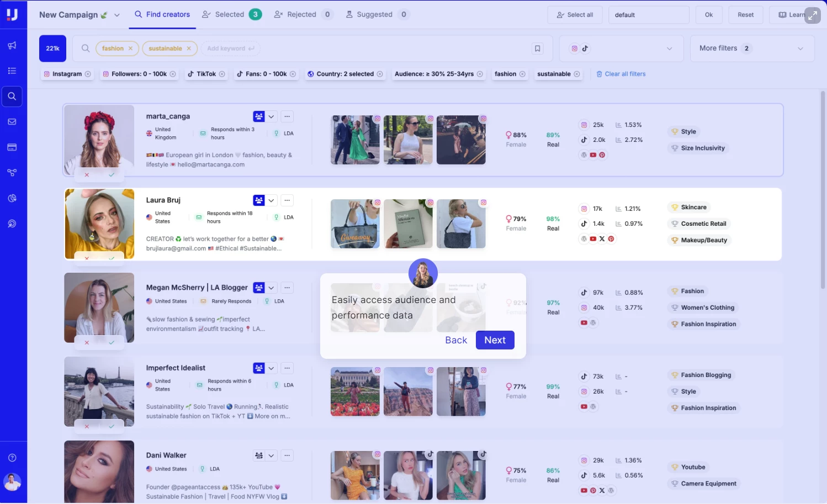Open the mail inbox sidebar icon
Viewport: 827px width, 504px height.
pos(12,121)
